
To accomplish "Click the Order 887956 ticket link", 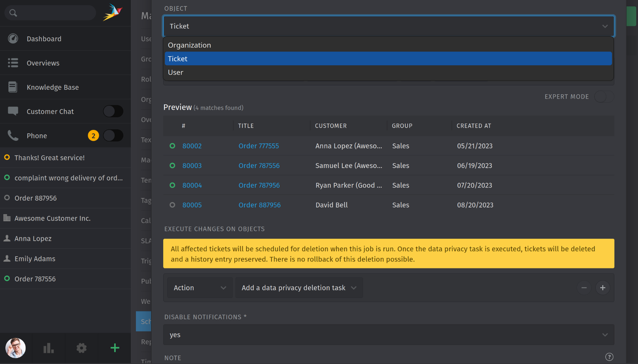I will (x=259, y=205).
